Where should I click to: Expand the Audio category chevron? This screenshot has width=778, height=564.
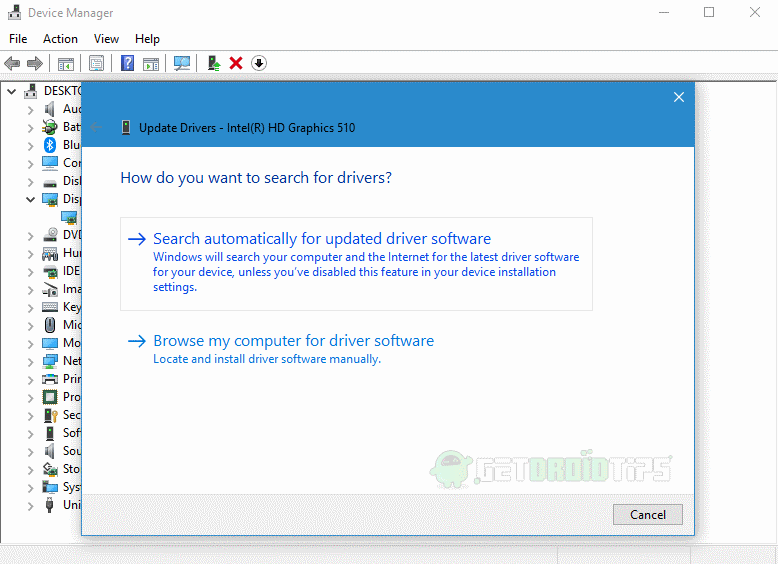point(30,110)
